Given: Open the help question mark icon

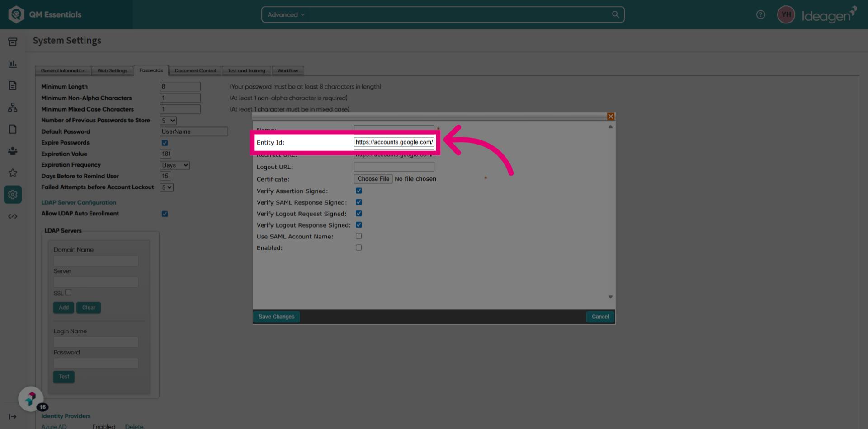Looking at the screenshot, I should click(761, 14).
